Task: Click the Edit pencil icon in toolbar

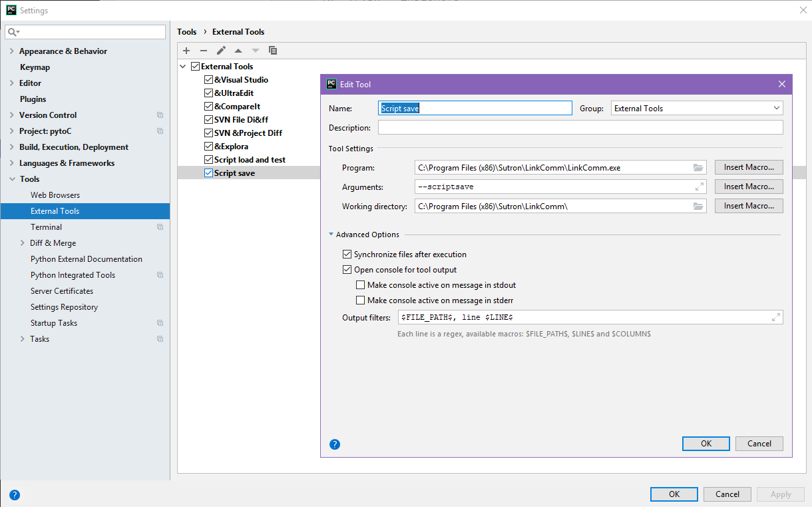Action: click(x=221, y=51)
